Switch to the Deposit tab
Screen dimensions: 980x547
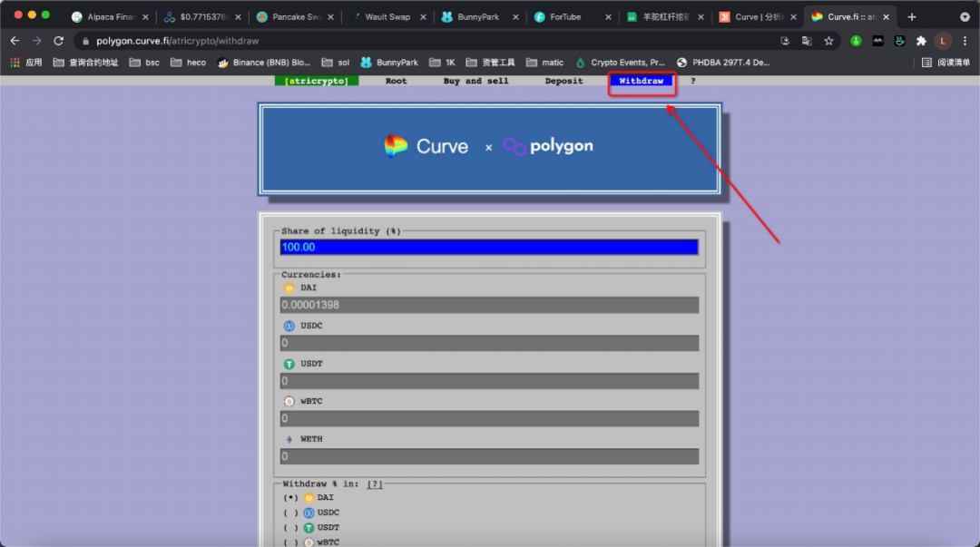coord(563,81)
